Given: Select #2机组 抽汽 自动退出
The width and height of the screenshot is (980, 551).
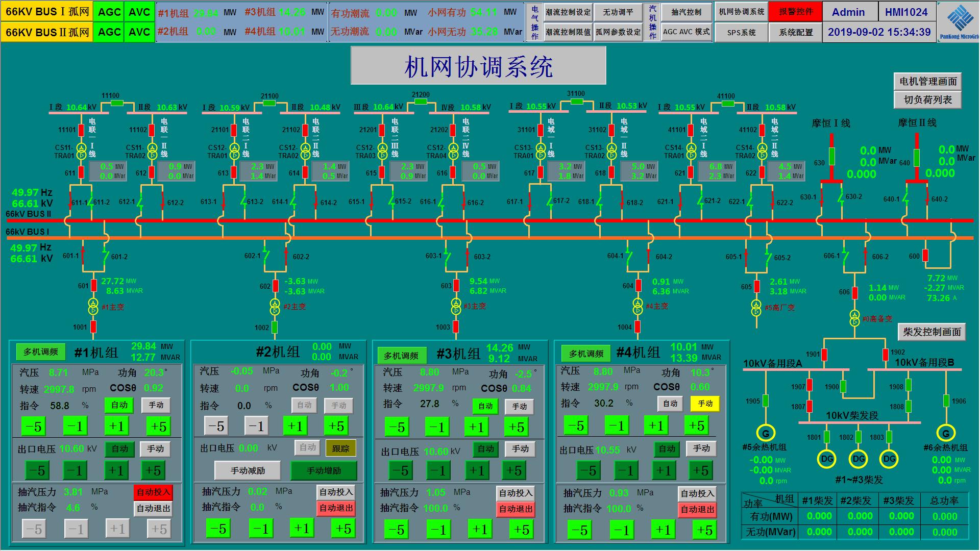Looking at the screenshot, I should [336, 508].
